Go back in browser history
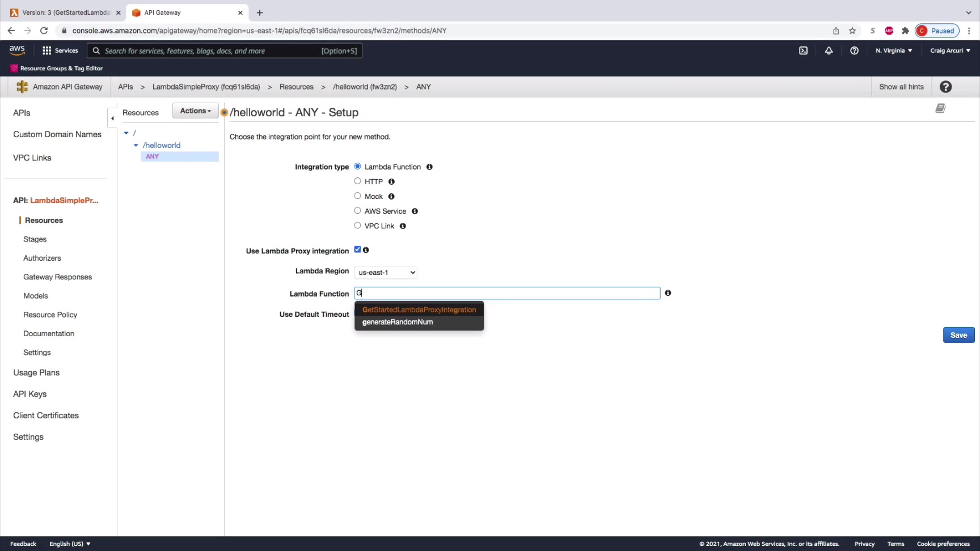Screen dimensions: 980x551 [11, 31]
